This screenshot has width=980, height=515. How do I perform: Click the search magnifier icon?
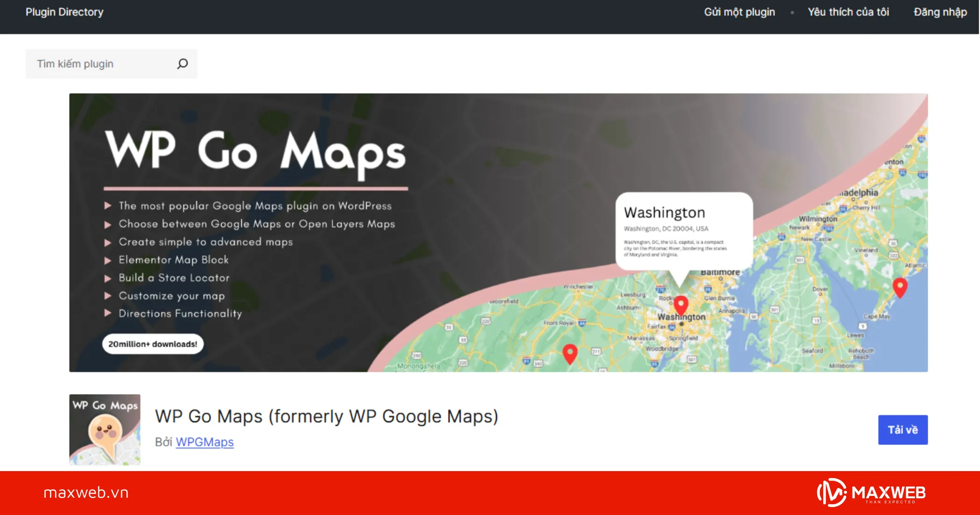(182, 63)
